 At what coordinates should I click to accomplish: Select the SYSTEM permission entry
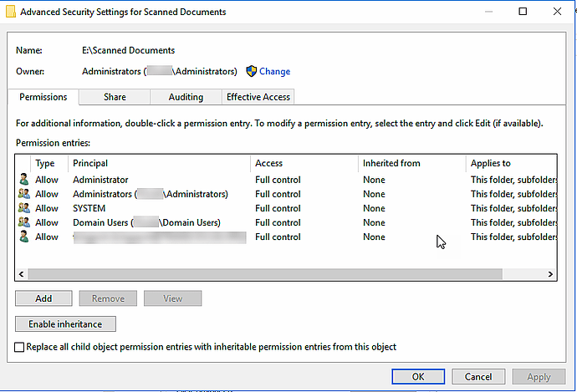[x=89, y=208]
